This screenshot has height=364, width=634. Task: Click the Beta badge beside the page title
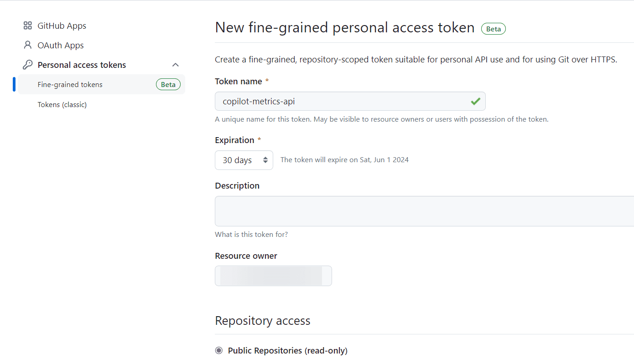494,29
